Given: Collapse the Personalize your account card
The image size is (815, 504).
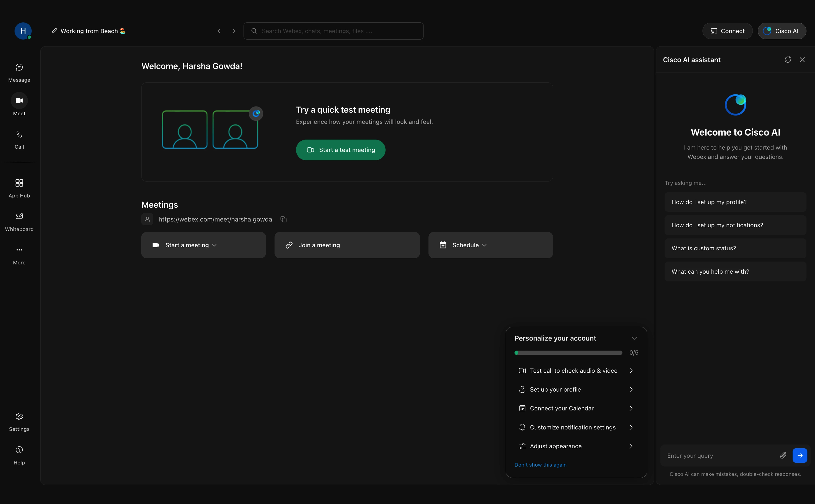Looking at the screenshot, I should [x=634, y=338].
